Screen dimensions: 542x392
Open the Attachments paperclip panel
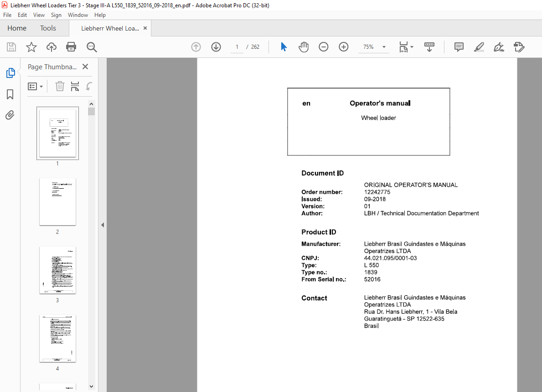click(x=10, y=115)
